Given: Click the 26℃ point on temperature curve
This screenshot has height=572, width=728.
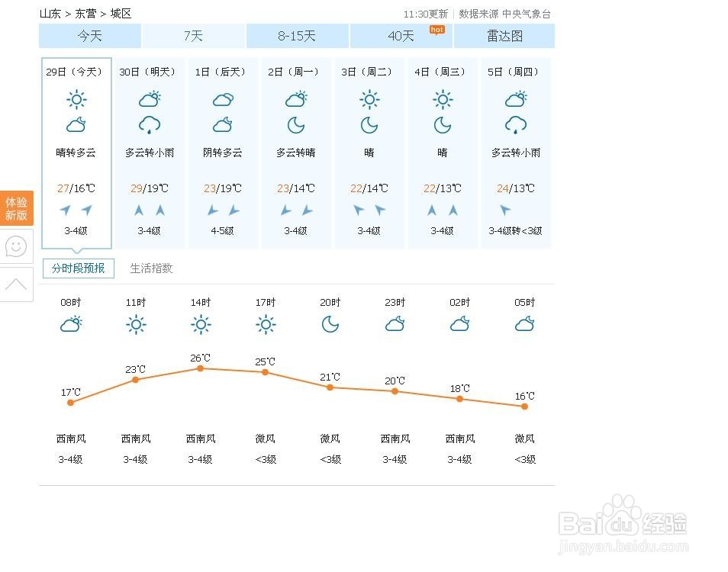Looking at the screenshot, I should tap(200, 368).
